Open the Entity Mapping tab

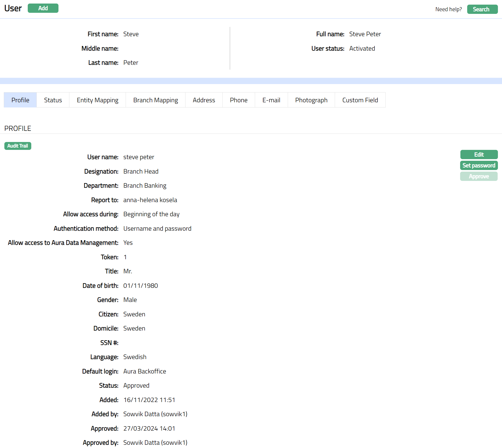point(97,100)
